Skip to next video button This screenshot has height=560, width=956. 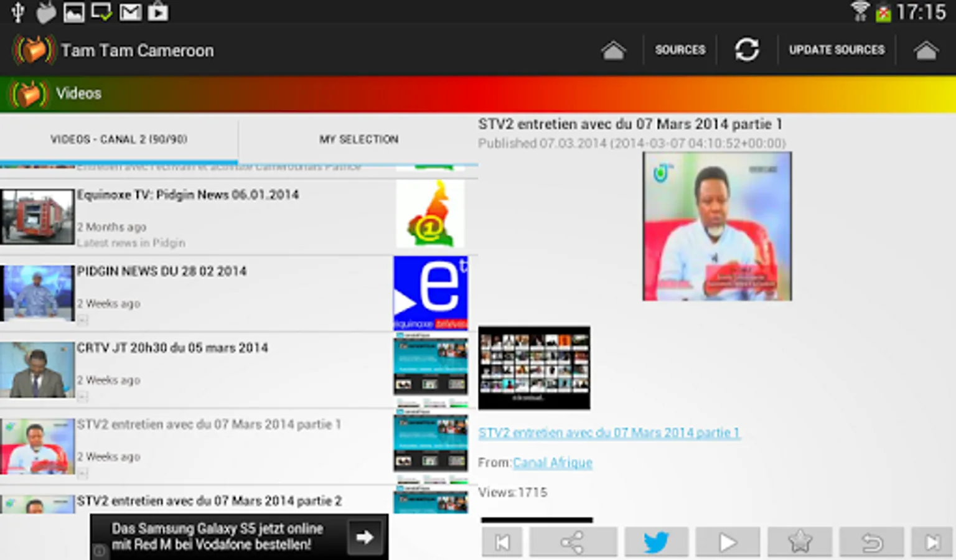tap(932, 542)
